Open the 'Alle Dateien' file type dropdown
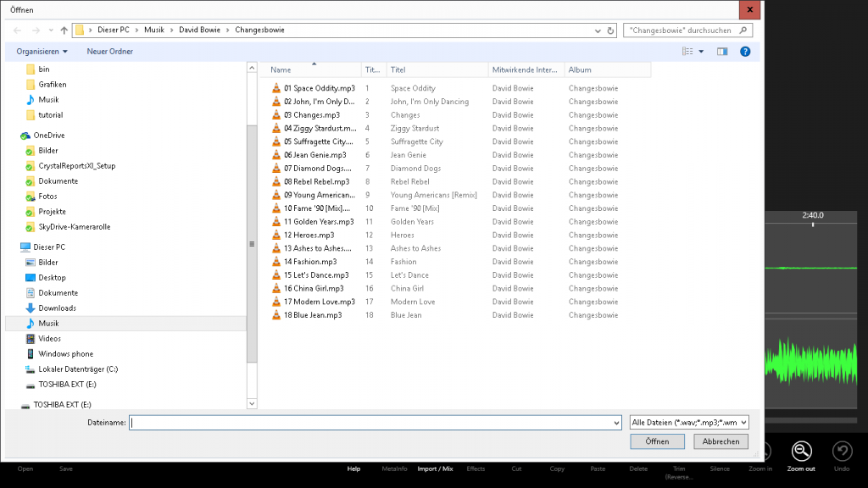Image resolution: width=868 pixels, height=488 pixels. click(x=687, y=422)
